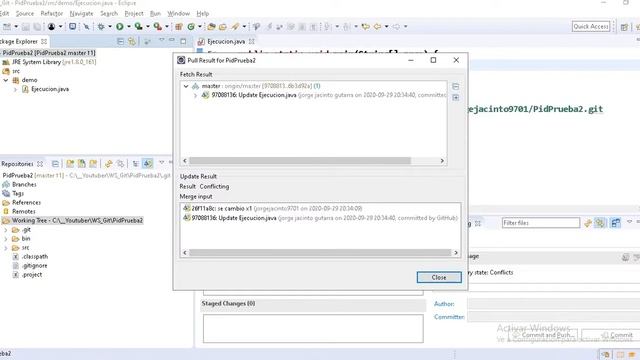
Task: Click the Filter files input field
Action: click(x=540, y=223)
